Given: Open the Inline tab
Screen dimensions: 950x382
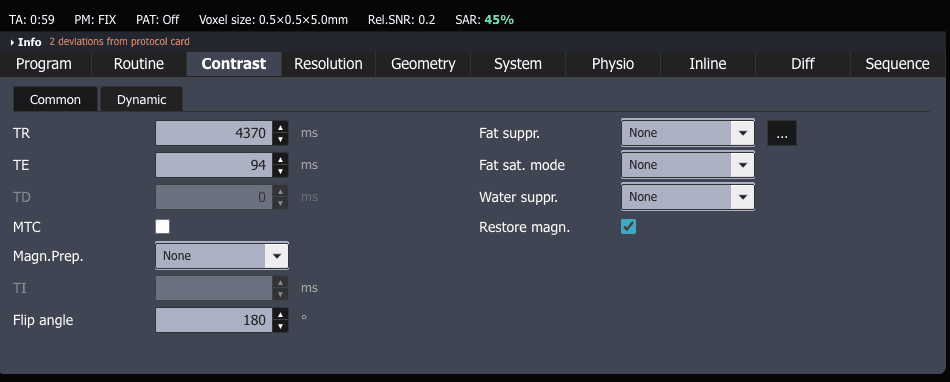Looking at the screenshot, I should click(x=708, y=64).
